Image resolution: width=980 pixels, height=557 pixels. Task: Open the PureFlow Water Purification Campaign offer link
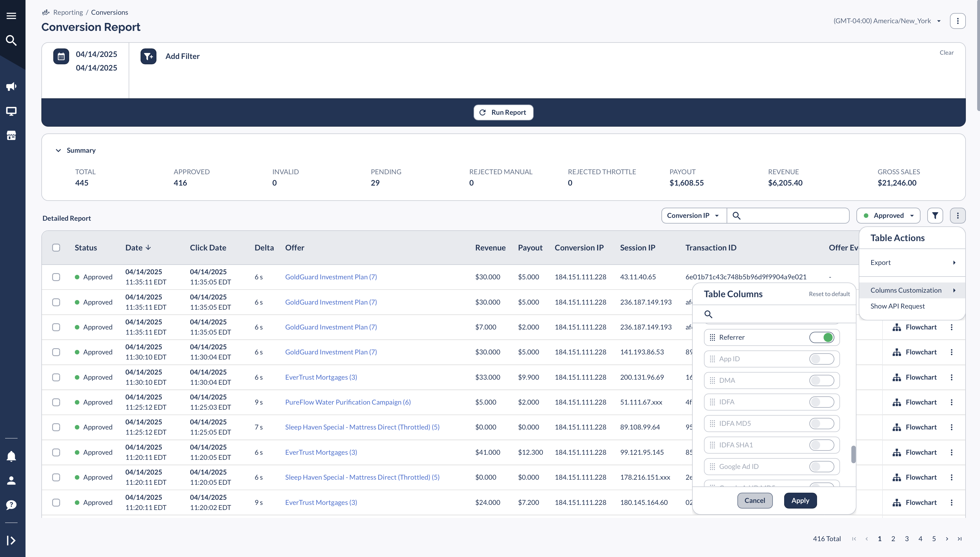coord(348,402)
